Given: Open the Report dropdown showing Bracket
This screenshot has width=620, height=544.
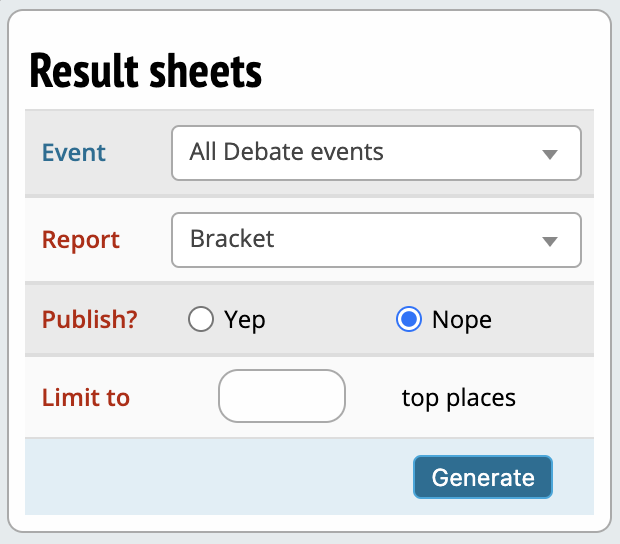Looking at the screenshot, I should 375,240.
